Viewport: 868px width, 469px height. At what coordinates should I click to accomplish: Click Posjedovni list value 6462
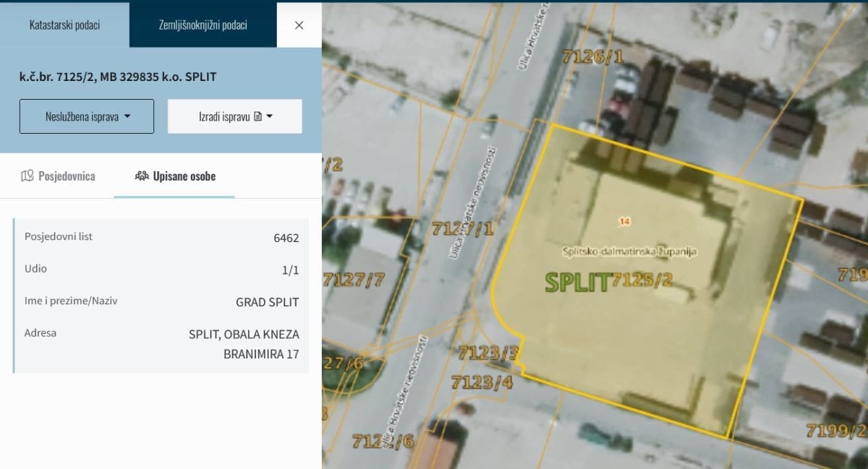click(x=286, y=238)
